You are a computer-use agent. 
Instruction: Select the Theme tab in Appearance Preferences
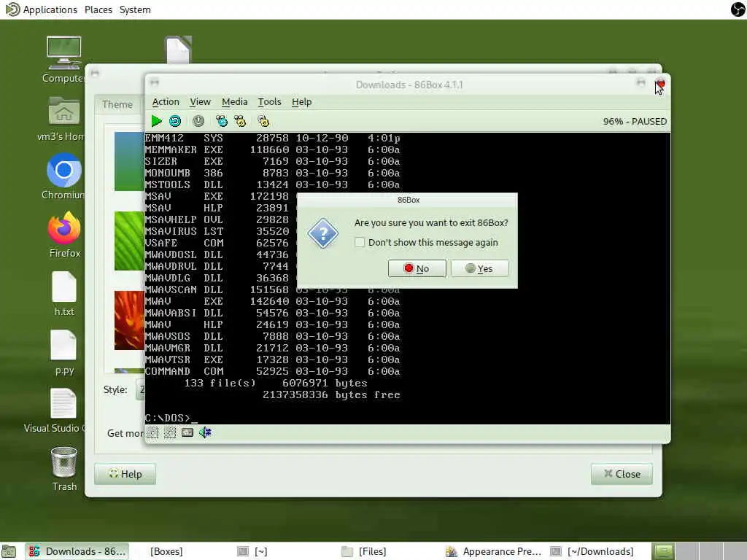[x=117, y=104]
